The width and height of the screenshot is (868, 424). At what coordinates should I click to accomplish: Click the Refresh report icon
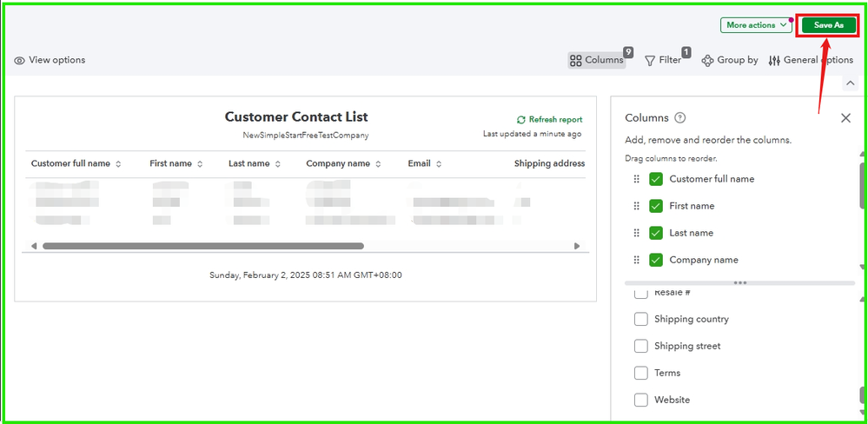pos(521,120)
